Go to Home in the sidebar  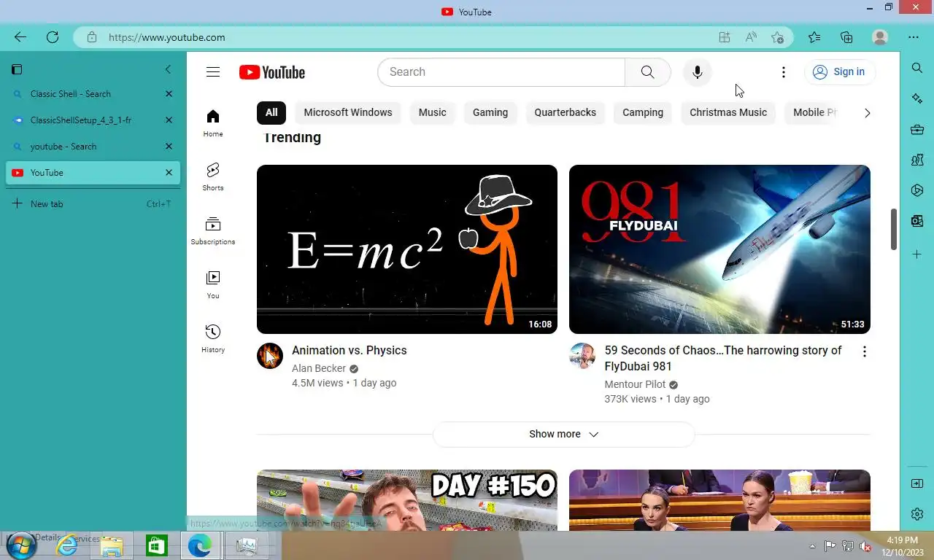pos(213,123)
